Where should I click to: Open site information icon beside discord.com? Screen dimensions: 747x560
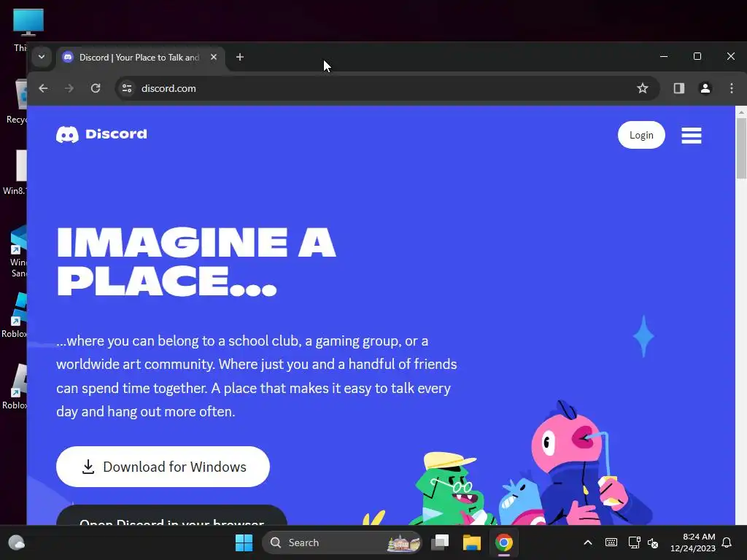[x=127, y=88]
